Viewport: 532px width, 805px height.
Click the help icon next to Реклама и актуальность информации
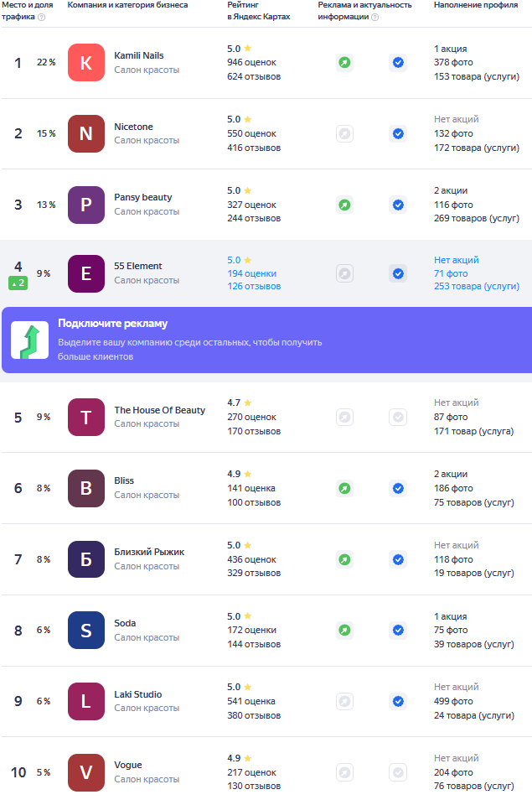coord(375,17)
